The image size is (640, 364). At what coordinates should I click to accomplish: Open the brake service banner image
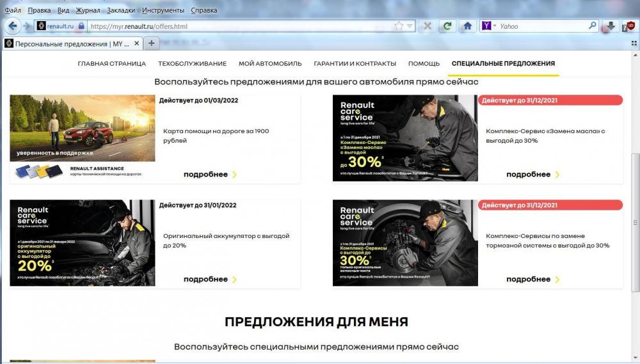click(x=405, y=243)
